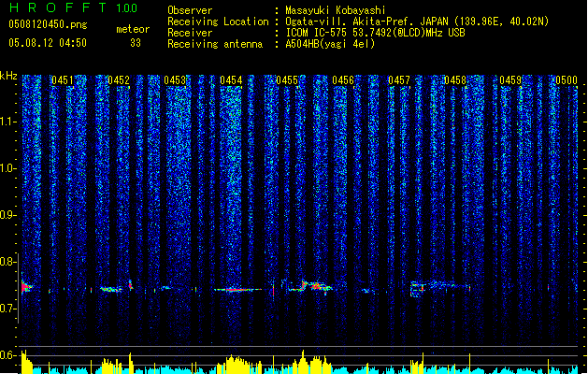The width and height of the screenshot is (588, 374).
Task: Click the meteor count label
Action: tap(133, 29)
